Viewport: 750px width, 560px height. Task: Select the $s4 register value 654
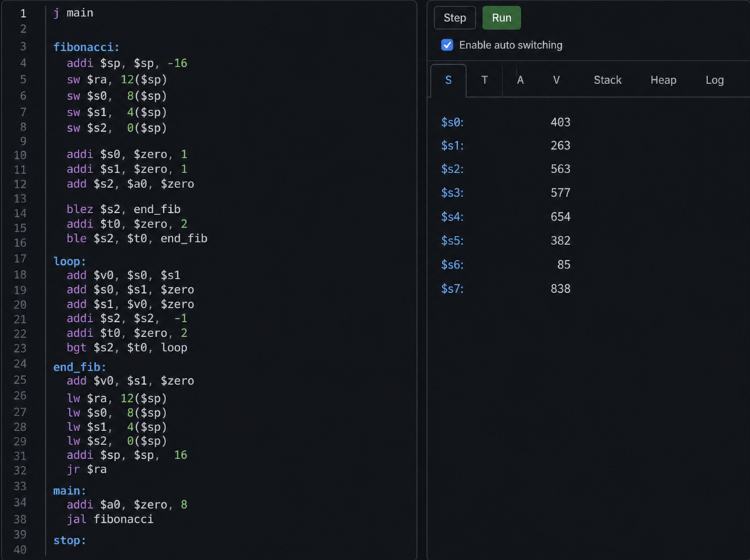(x=560, y=217)
